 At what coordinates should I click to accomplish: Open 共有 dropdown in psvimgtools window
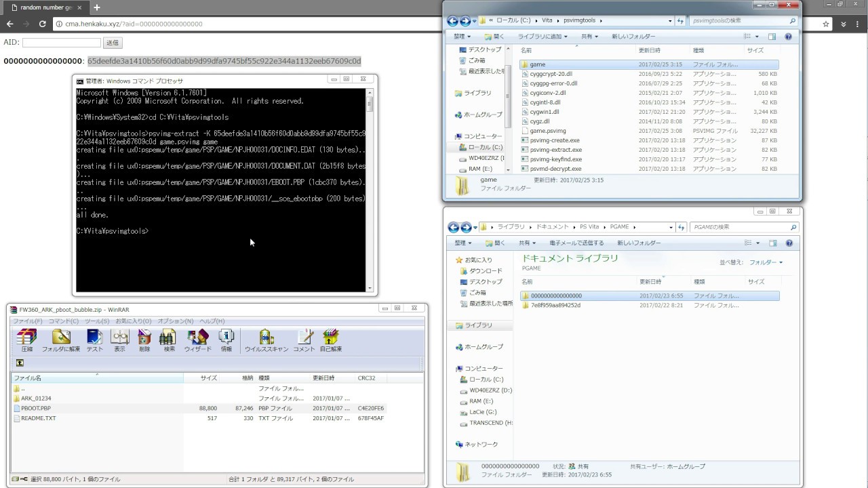tap(590, 37)
